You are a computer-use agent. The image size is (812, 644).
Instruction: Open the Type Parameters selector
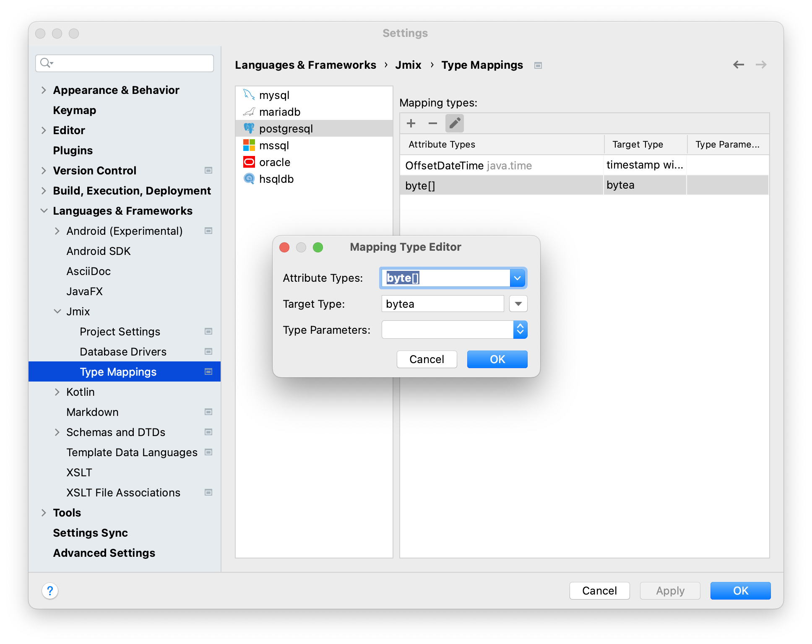[520, 330]
